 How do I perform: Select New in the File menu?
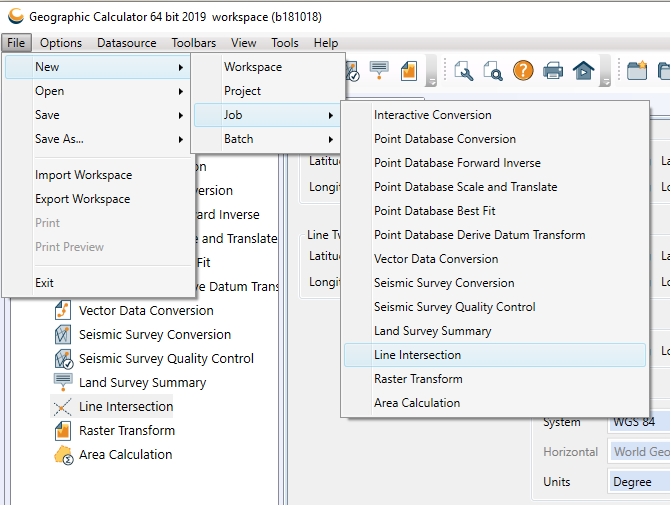(x=97, y=67)
